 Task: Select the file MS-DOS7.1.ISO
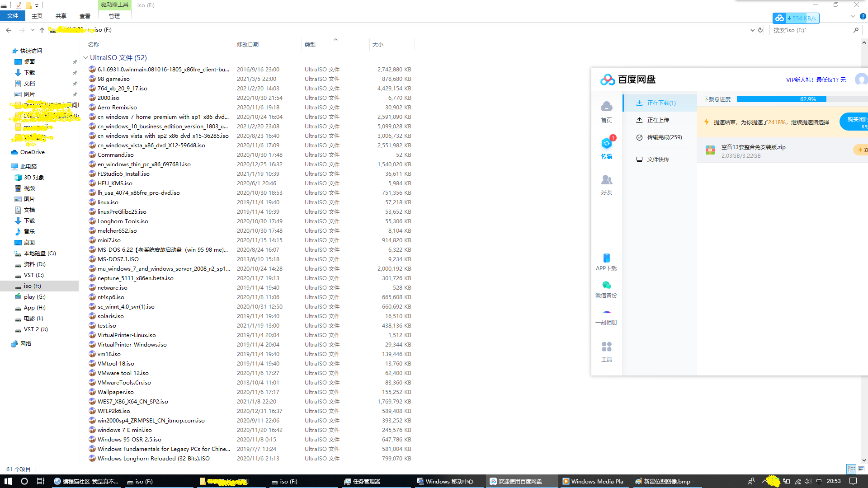[x=118, y=259]
